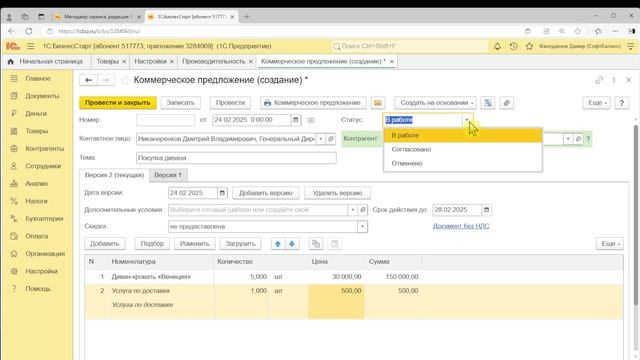Open Анализ section in sidebar
The width and height of the screenshot is (640, 360).
36,184
